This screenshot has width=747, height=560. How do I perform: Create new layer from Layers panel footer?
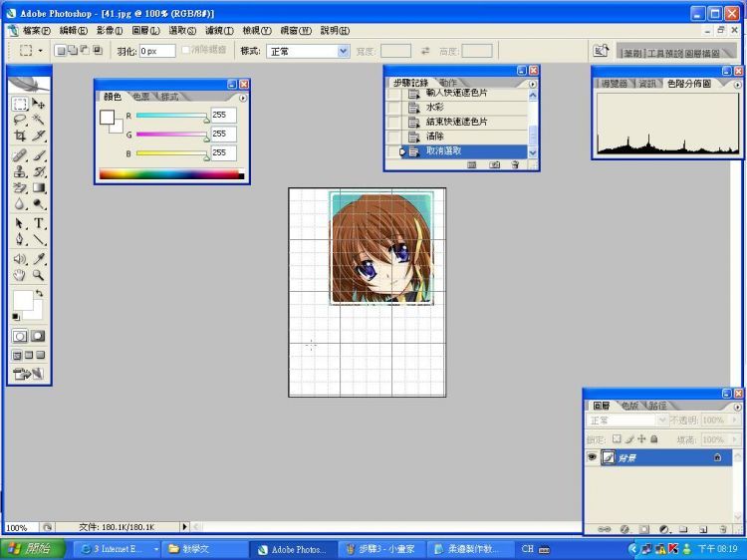click(x=702, y=529)
